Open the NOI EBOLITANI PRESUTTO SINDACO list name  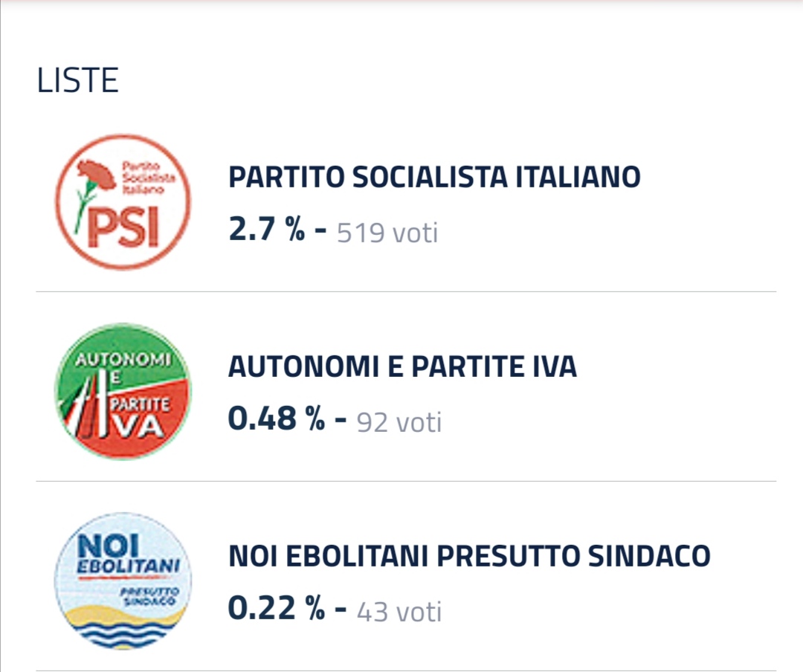coord(469,556)
